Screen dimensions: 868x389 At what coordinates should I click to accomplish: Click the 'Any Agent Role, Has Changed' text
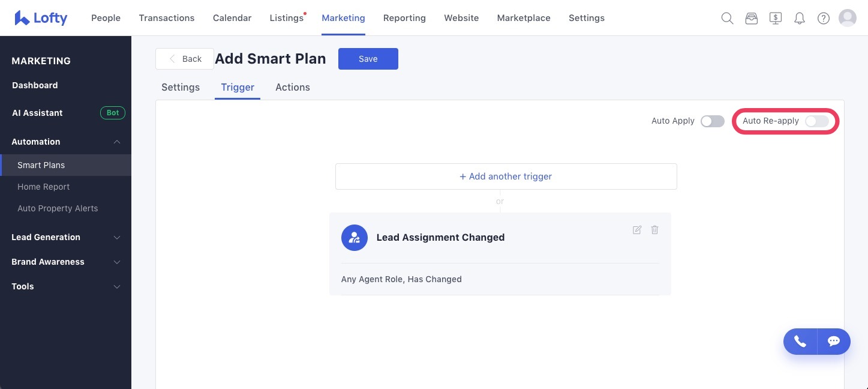click(x=401, y=279)
